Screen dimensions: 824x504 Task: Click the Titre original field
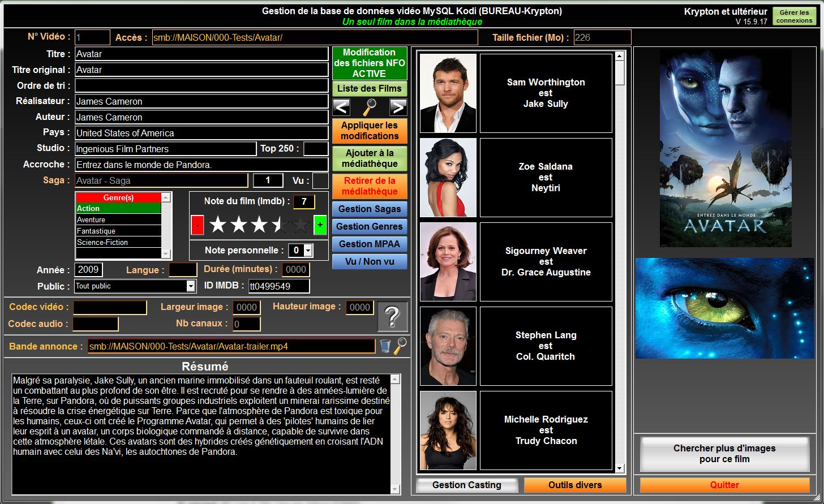coord(201,70)
